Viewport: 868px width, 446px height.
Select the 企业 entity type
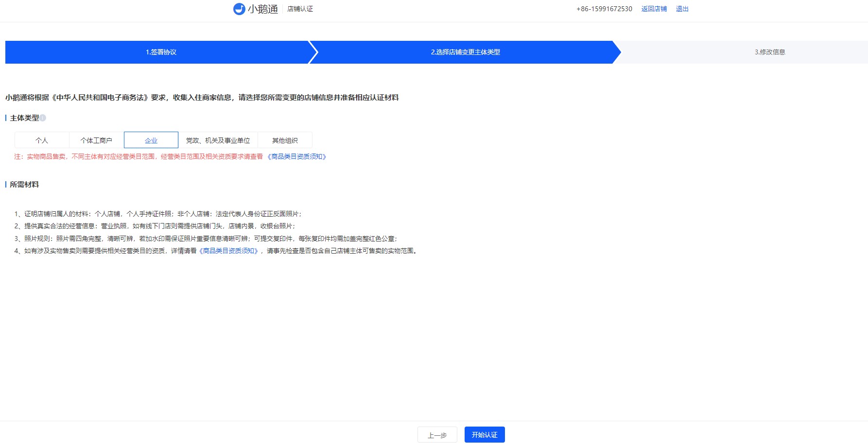coord(151,140)
